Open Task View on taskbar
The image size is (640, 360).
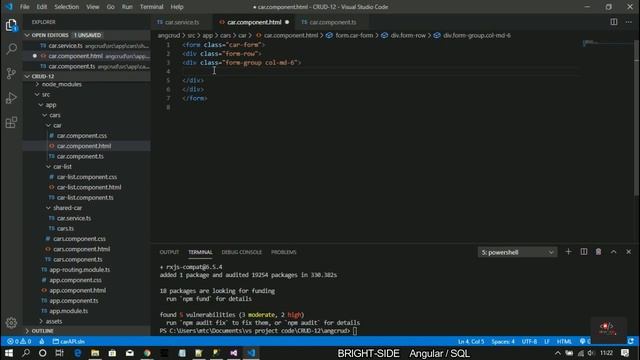tap(60, 353)
